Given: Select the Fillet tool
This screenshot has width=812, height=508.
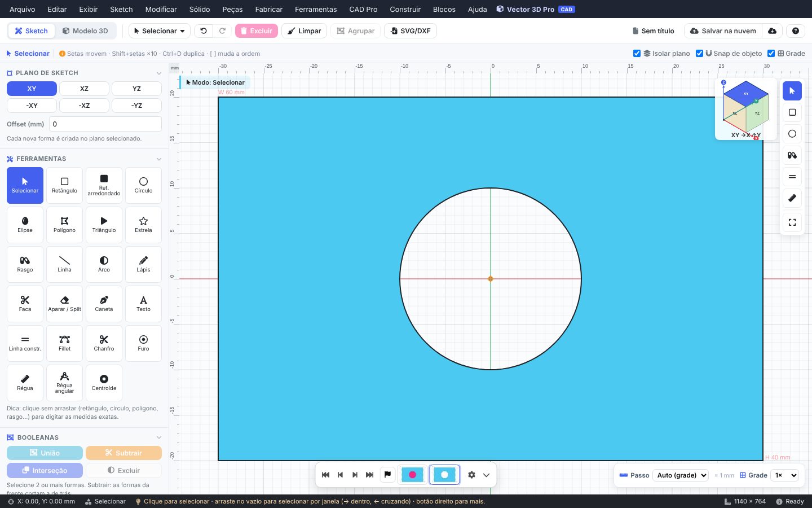Looking at the screenshot, I should pyautogui.click(x=64, y=343).
